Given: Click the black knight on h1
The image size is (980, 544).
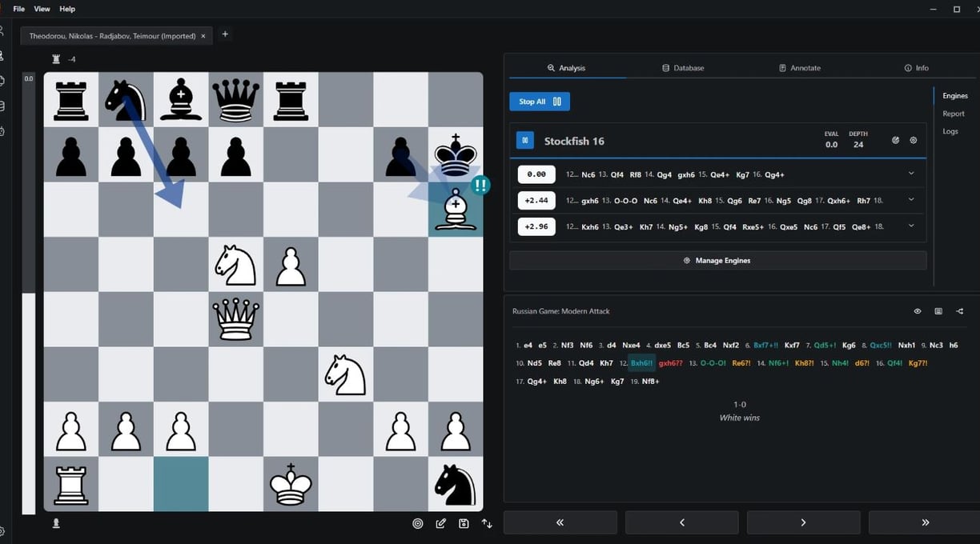Looking at the screenshot, I should [x=456, y=484].
